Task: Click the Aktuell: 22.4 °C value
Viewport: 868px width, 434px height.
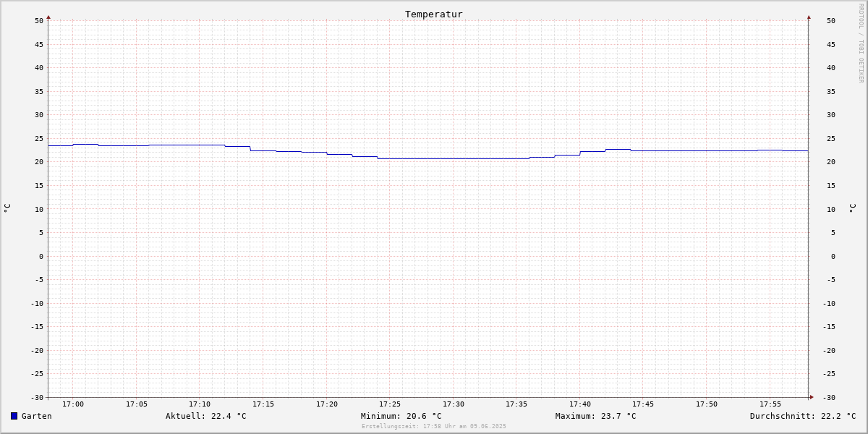Action: click(206, 416)
